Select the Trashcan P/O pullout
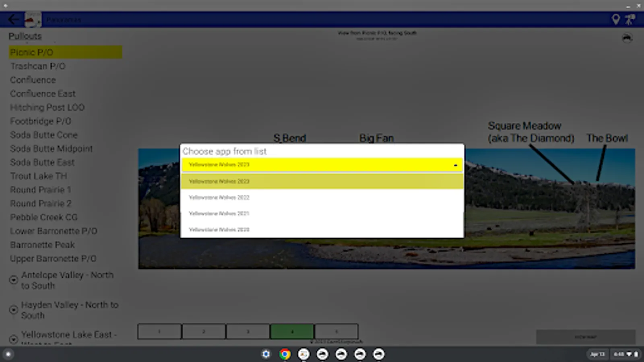This screenshot has width=644, height=362. pyautogui.click(x=38, y=66)
